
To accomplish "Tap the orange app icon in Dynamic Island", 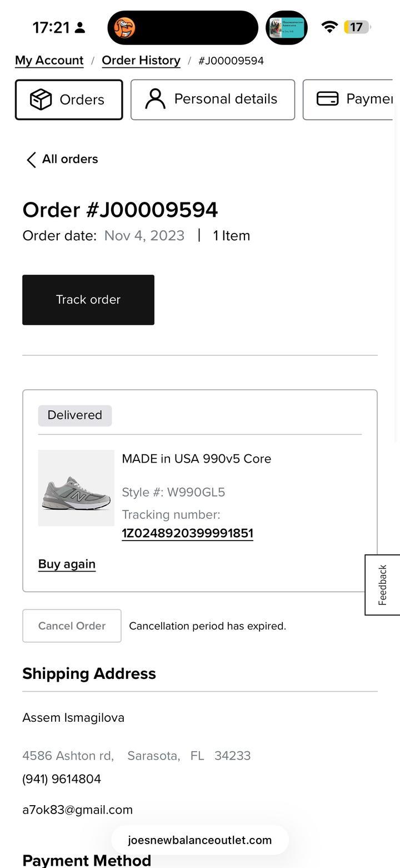I will coord(124,27).
